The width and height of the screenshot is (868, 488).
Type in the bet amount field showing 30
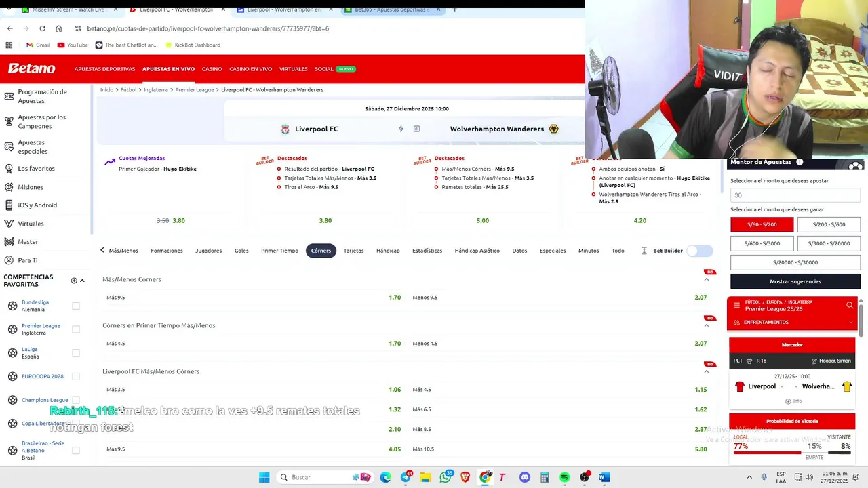(795, 195)
